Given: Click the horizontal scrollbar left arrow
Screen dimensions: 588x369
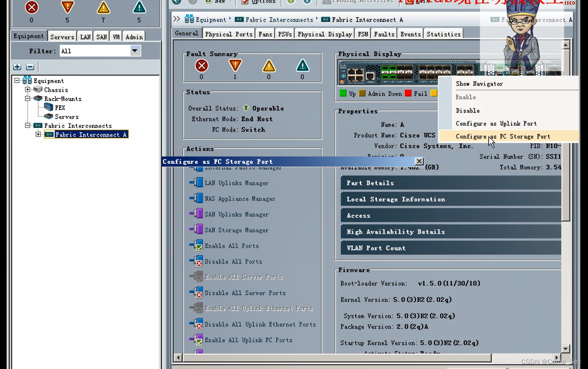Looking at the screenshot, I should coord(178,358).
